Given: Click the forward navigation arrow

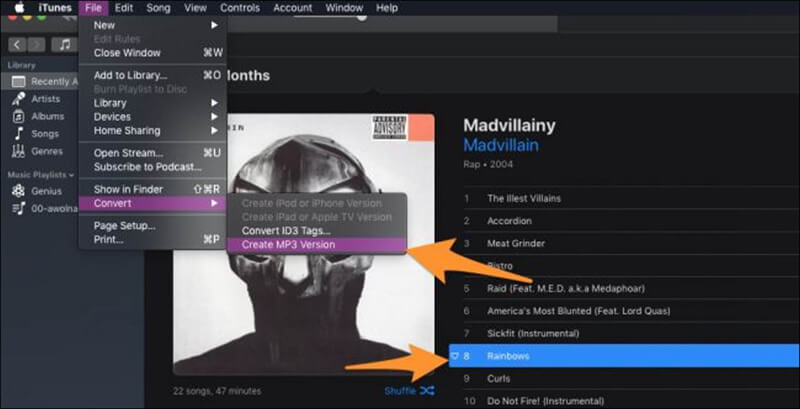Looking at the screenshot, I should coord(36,45).
